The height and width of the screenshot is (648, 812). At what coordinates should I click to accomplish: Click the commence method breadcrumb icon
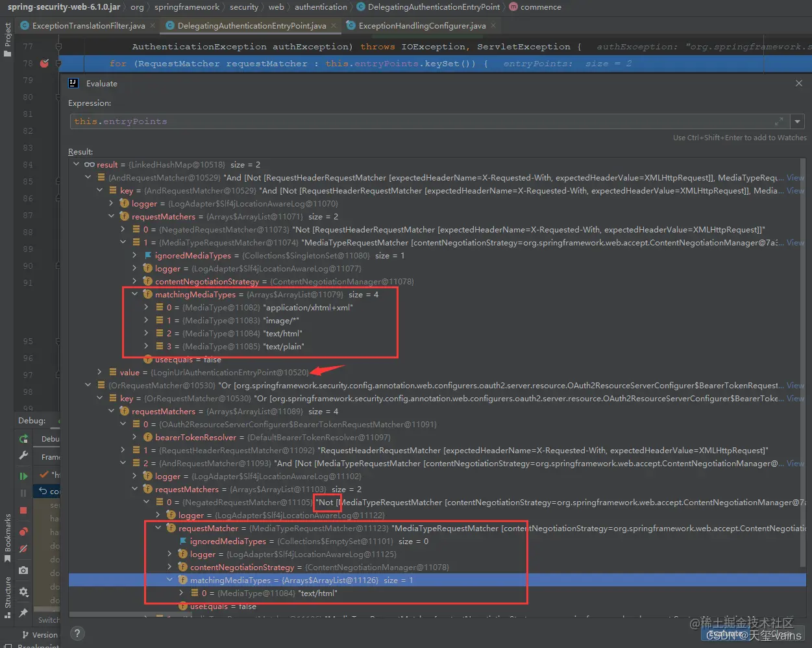[x=513, y=7]
